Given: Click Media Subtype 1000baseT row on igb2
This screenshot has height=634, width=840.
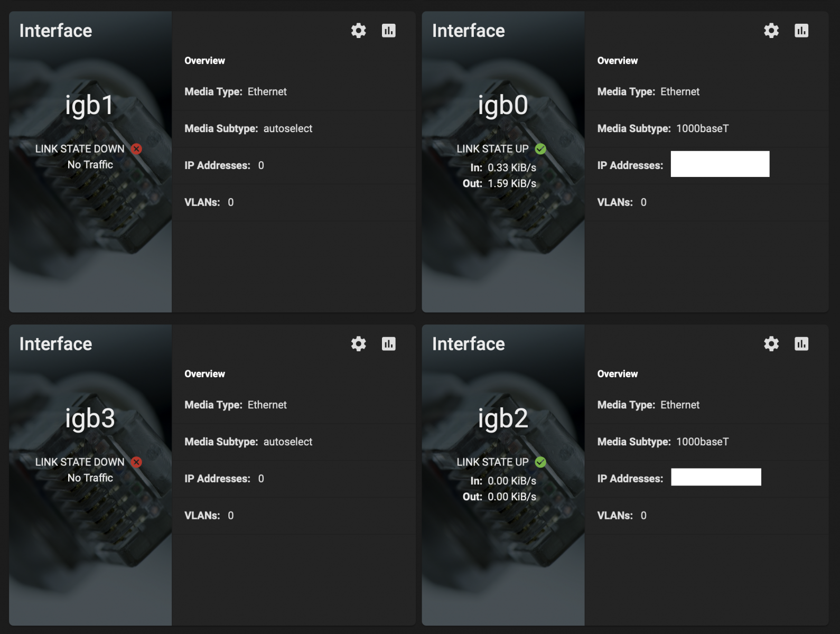Looking at the screenshot, I should coord(706,442).
